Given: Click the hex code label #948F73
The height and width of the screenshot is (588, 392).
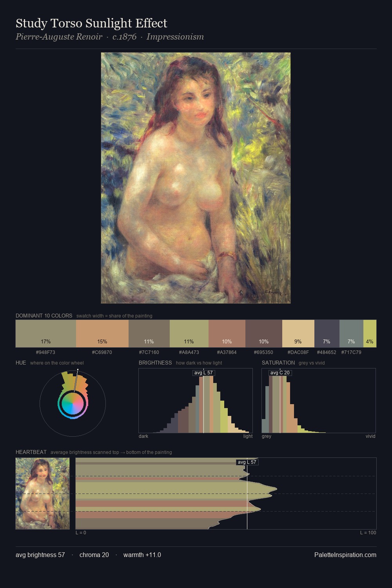Looking at the screenshot, I should (45, 352).
